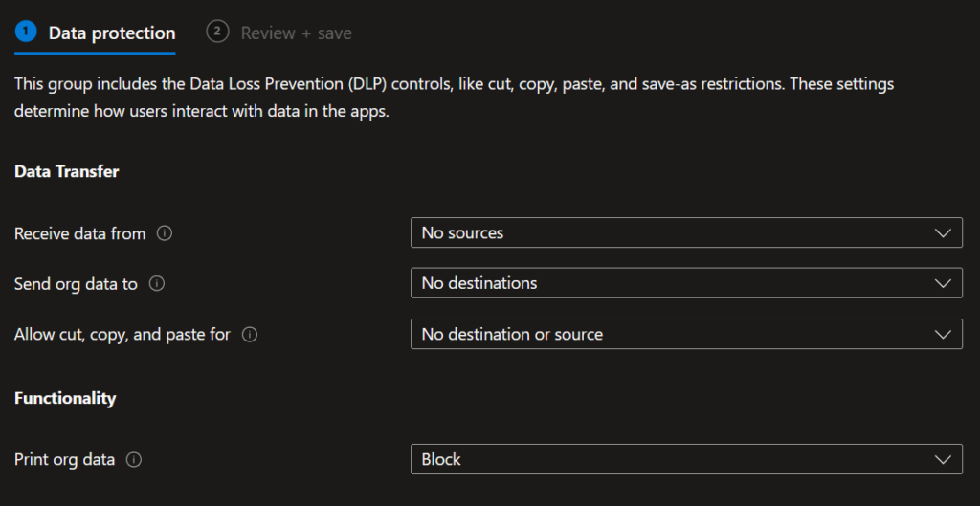This screenshot has height=506, width=980.
Task: Click the step 1 circle icon
Action: [26, 32]
